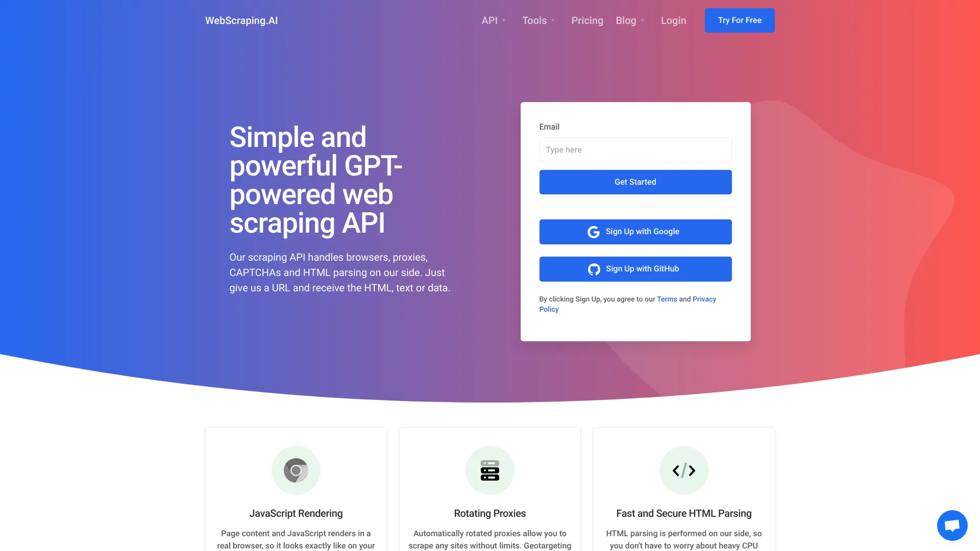Image resolution: width=980 pixels, height=551 pixels.
Task: Click the HTML Parsing code bracket icon
Action: [684, 469]
